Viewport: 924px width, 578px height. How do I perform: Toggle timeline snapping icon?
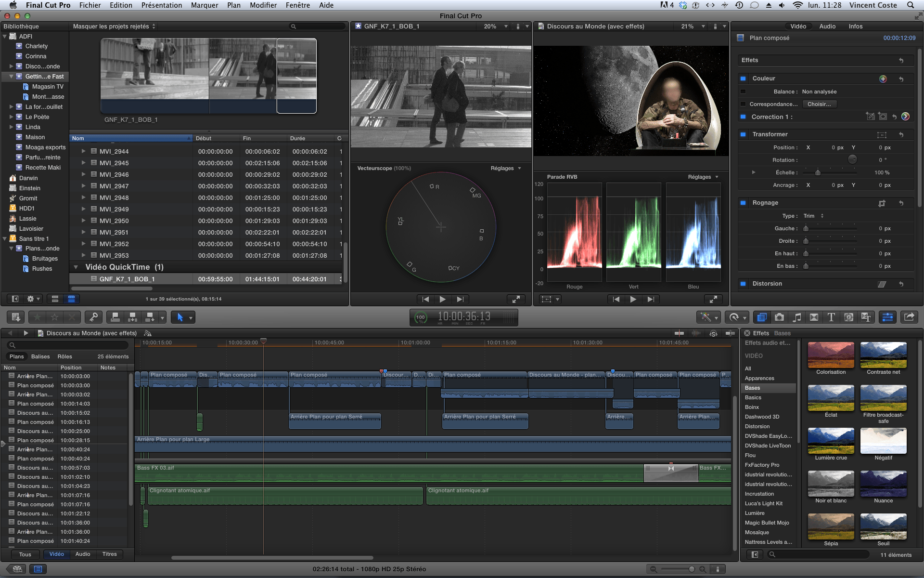[730, 333]
